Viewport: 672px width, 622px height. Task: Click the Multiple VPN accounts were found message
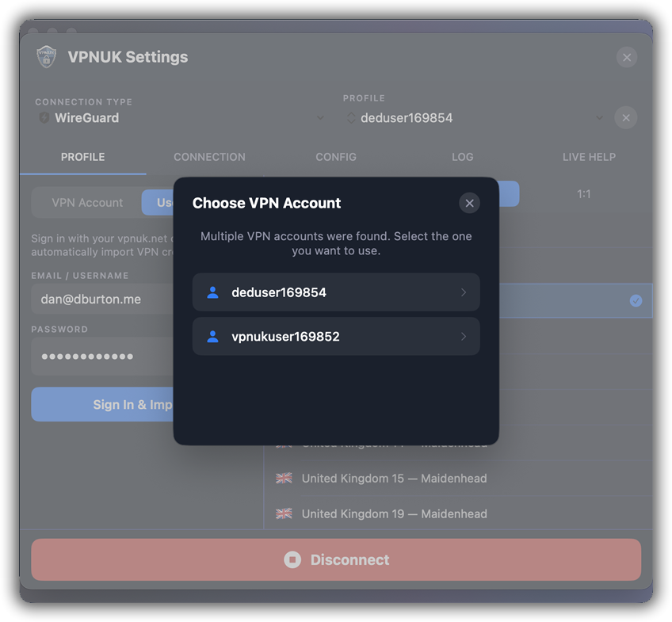[336, 243]
